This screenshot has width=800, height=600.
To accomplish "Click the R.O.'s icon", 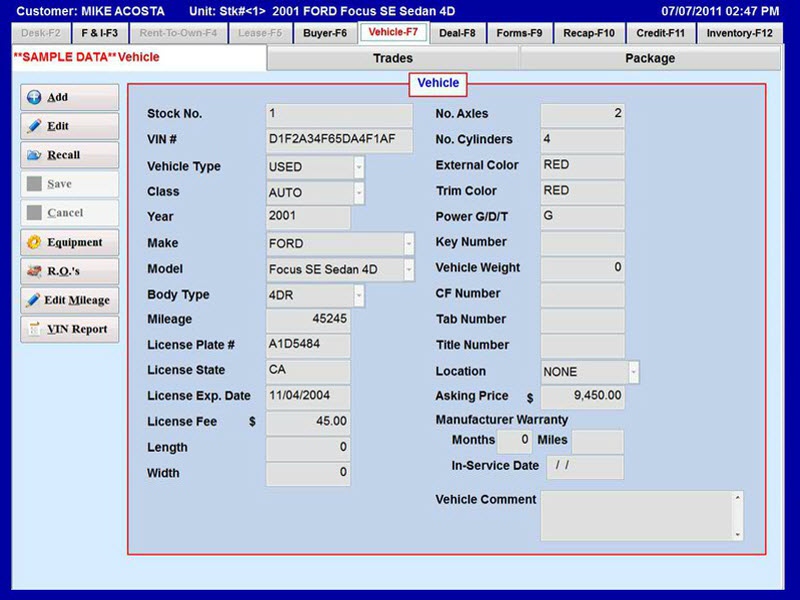I will [33, 271].
